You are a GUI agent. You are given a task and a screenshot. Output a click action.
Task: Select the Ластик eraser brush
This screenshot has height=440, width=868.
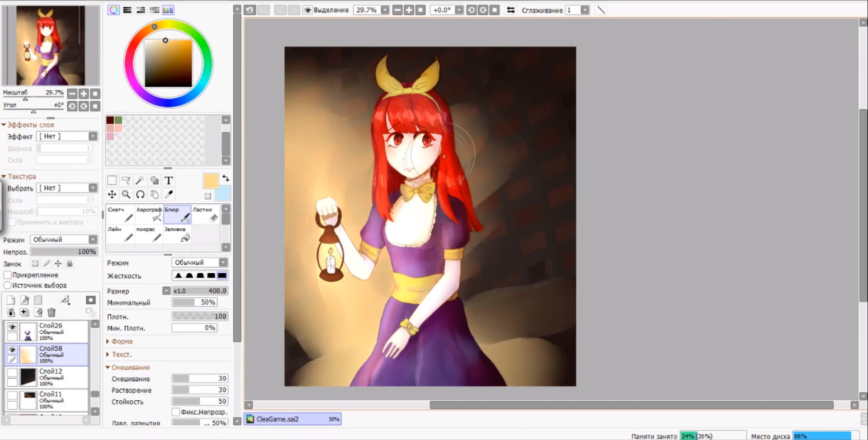pyautogui.click(x=205, y=215)
